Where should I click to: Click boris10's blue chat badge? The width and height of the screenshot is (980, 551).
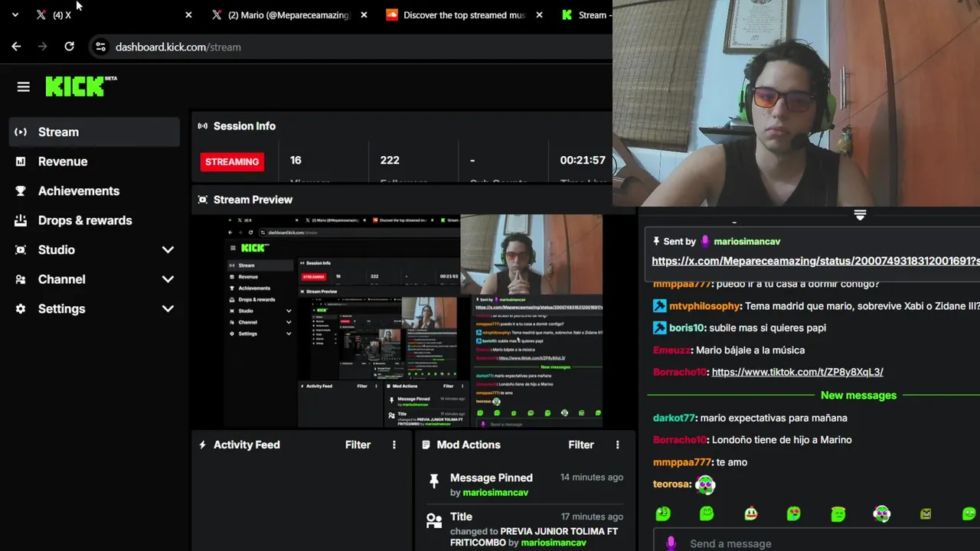[659, 328]
